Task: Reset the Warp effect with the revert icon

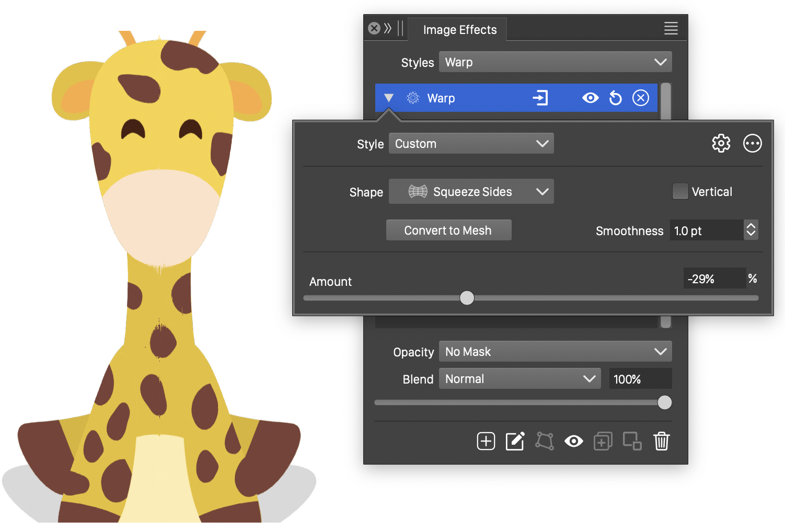Action: click(616, 98)
